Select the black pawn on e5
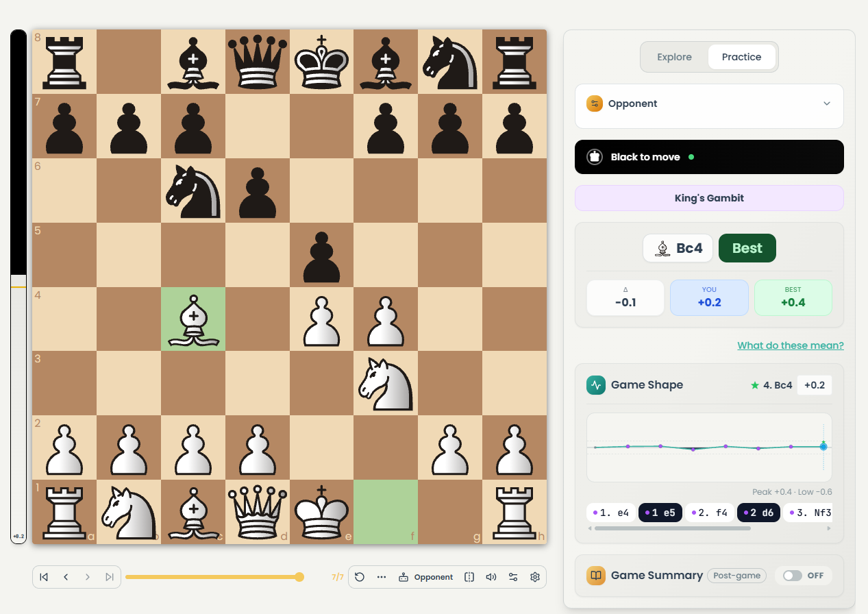This screenshot has height=614, width=868. coord(322,254)
